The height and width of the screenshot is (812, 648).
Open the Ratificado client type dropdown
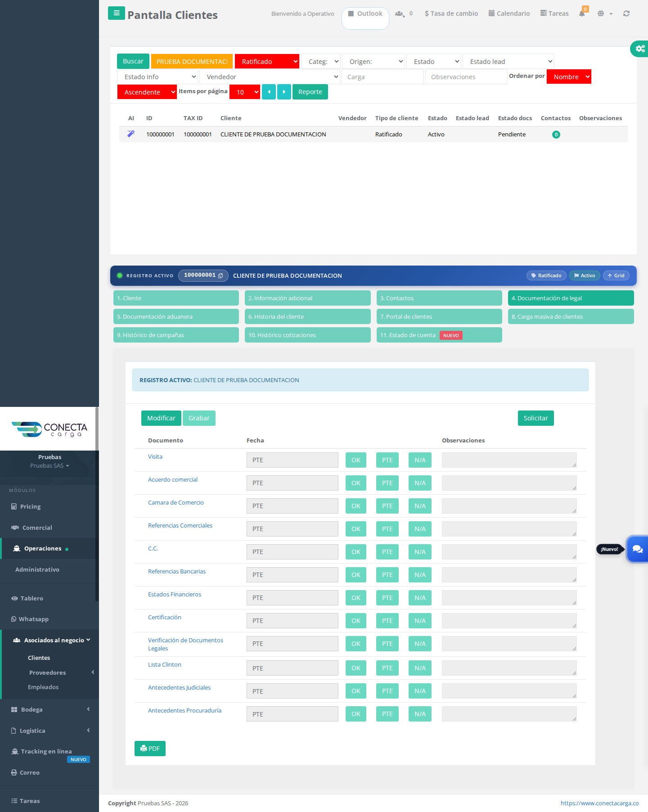pos(267,61)
